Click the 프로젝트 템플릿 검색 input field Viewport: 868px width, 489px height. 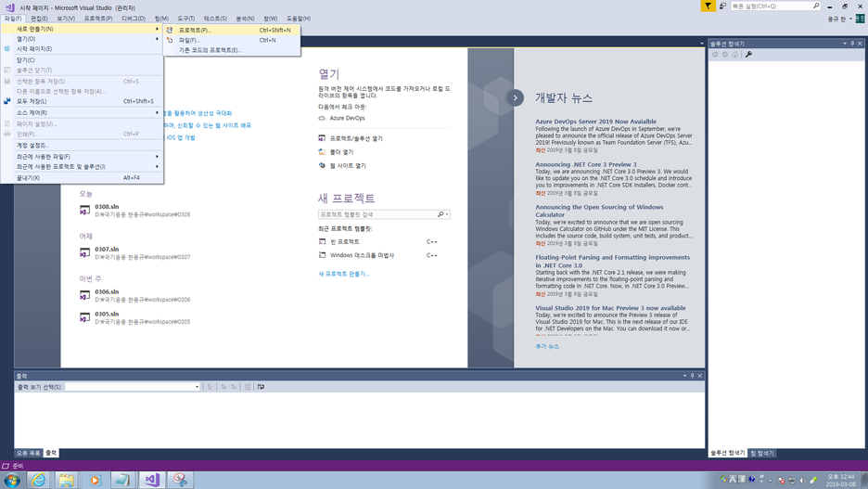[378, 214]
